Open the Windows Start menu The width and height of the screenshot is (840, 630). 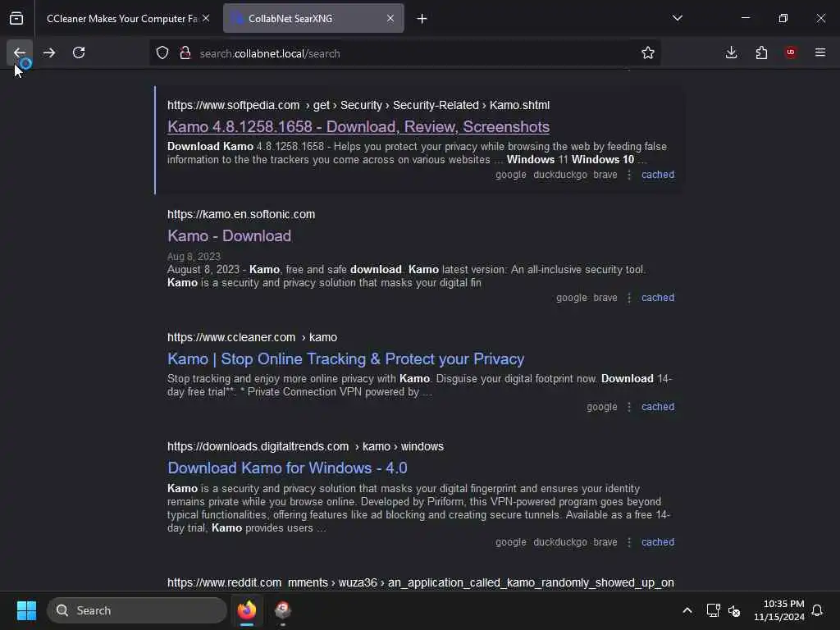click(26, 610)
